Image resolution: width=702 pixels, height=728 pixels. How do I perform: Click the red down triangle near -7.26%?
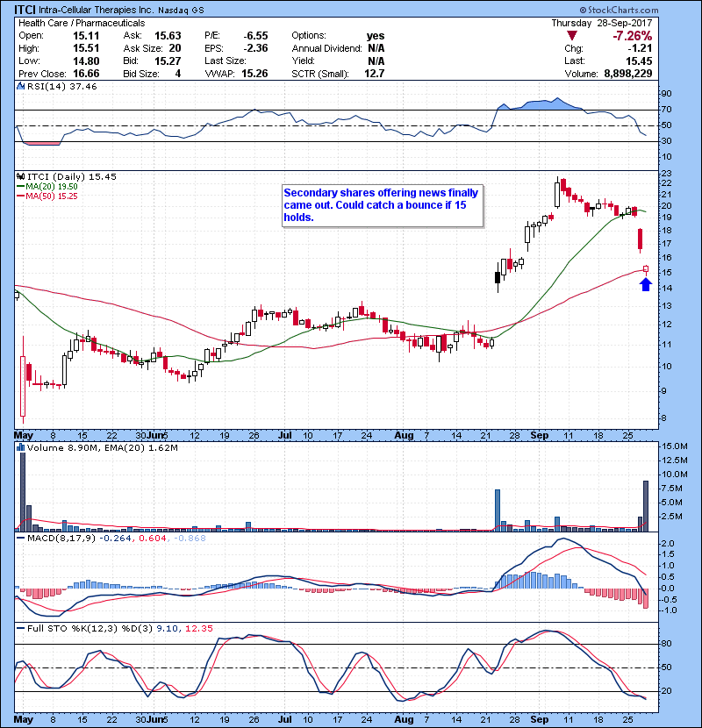tap(572, 36)
